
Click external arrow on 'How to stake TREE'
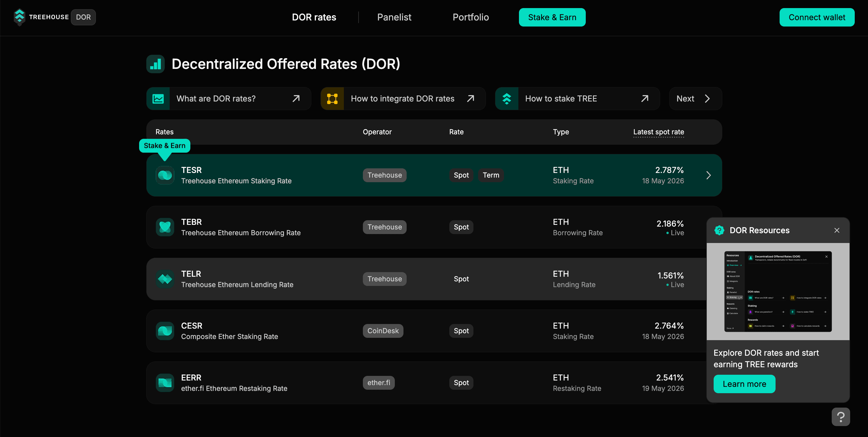click(645, 99)
